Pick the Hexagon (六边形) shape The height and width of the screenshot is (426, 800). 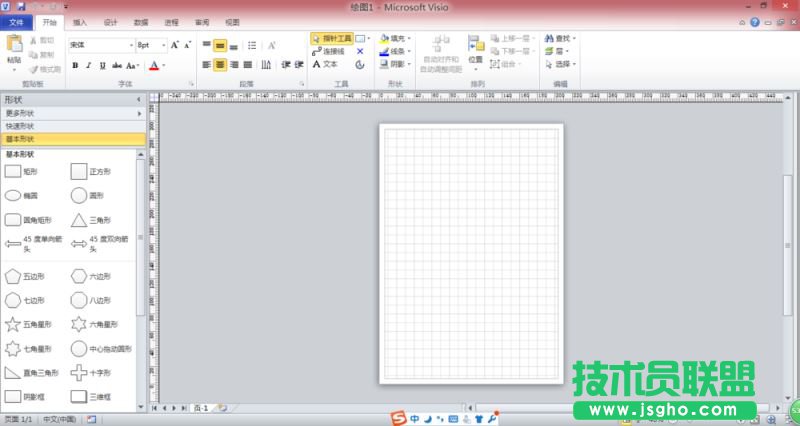pyautogui.click(x=90, y=276)
